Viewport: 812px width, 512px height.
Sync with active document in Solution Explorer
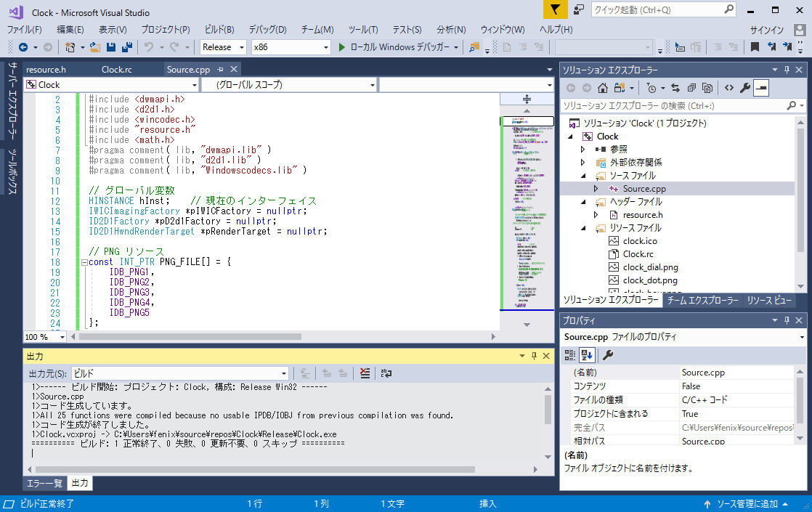(675, 88)
